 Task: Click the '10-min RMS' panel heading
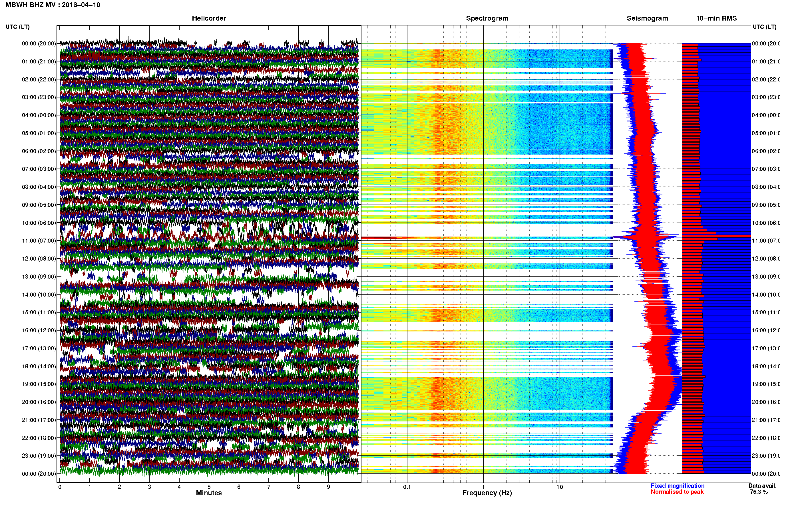tap(716, 19)
